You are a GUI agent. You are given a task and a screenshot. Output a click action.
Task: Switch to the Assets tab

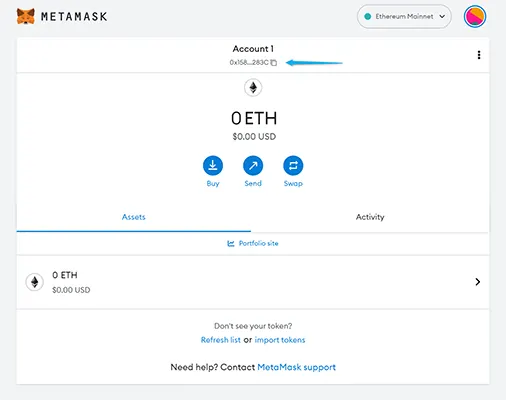click(x=134, y=217)
